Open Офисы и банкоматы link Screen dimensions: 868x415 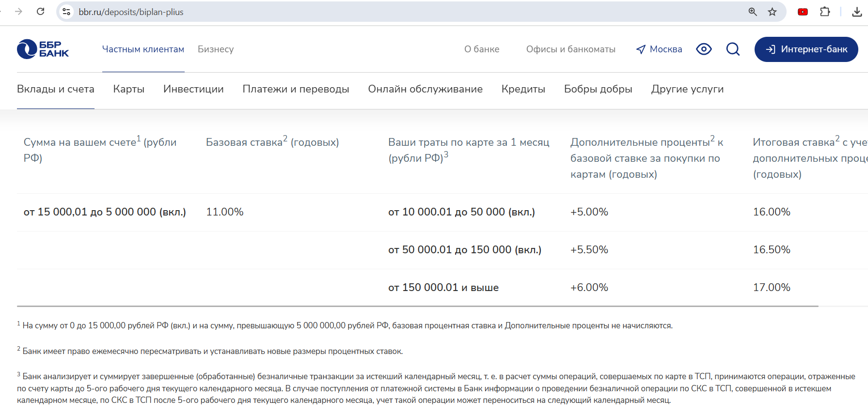tap(571, 49)
